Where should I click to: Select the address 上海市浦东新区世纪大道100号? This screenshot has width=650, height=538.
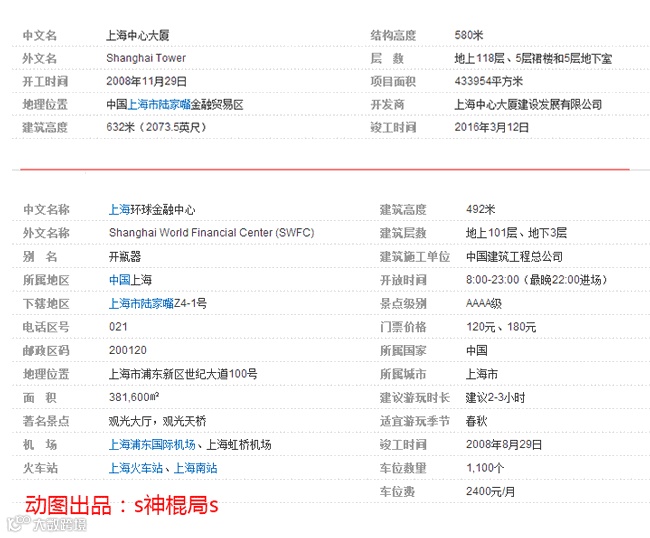183,374
